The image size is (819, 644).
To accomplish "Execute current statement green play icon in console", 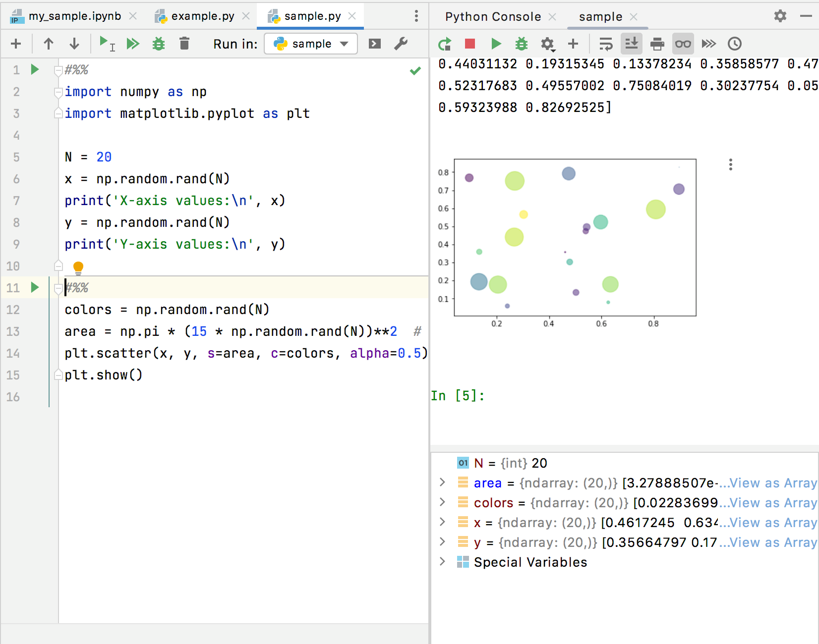I will pyautogui.click(x=496, y=44).
